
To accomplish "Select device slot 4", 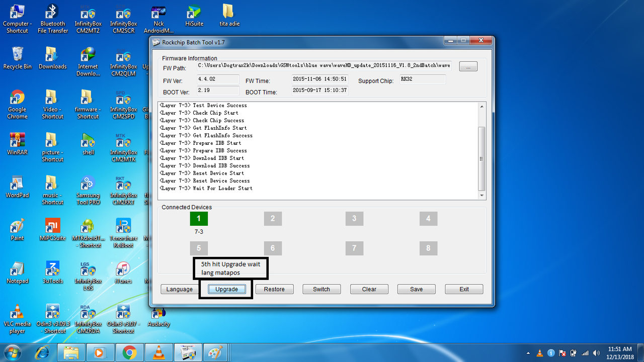I will (x=428, y=219).
